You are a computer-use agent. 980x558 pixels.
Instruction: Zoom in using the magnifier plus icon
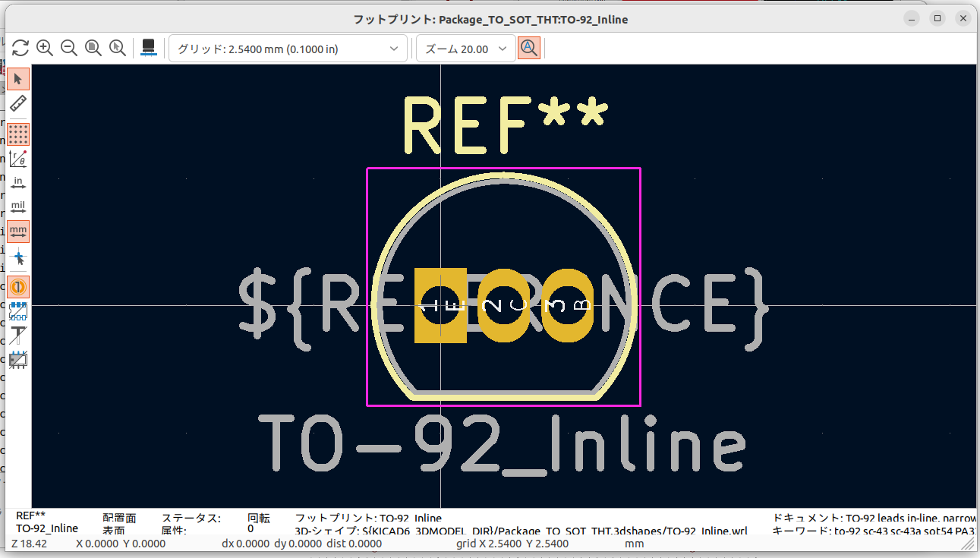45,49
